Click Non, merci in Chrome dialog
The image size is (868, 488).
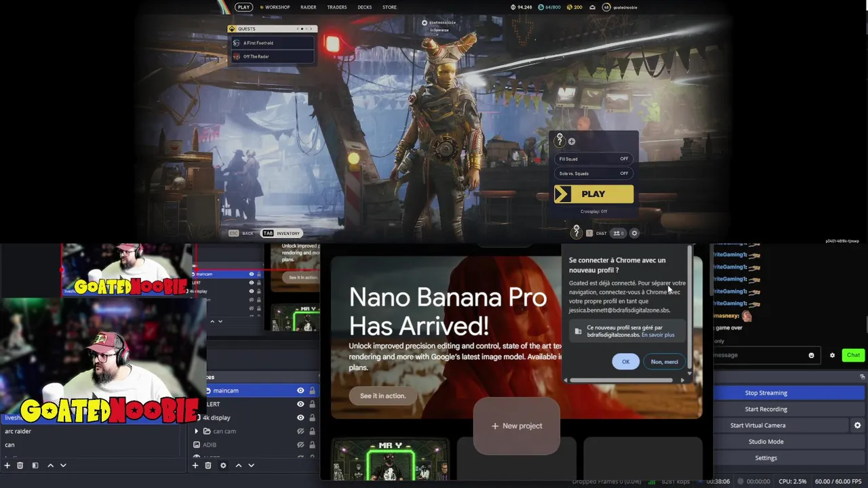pyautogui.click(x=664, y=362)
